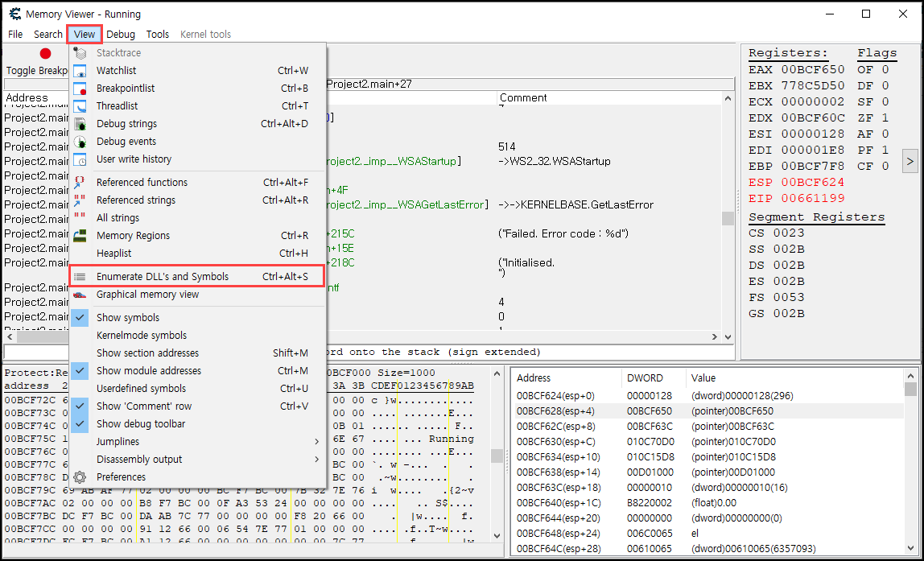
Task: Open Userdefined symbols
Action: pos(197,388)
